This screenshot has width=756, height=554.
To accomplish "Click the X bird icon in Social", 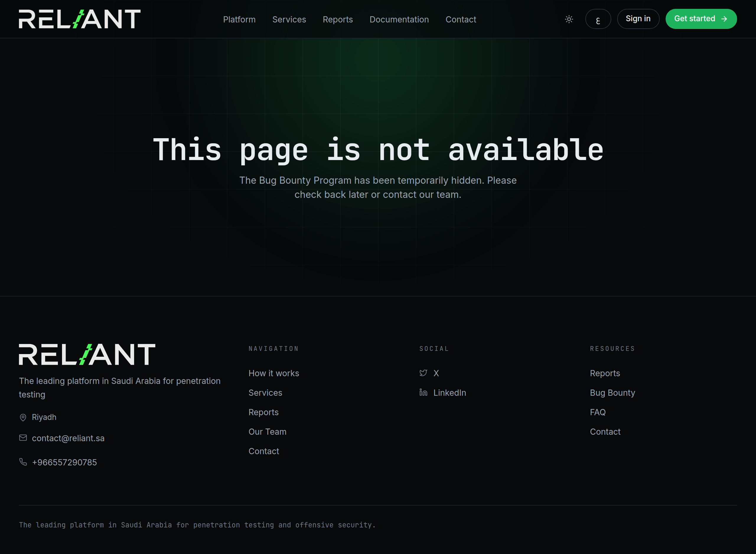I will (x=423, y=373).
